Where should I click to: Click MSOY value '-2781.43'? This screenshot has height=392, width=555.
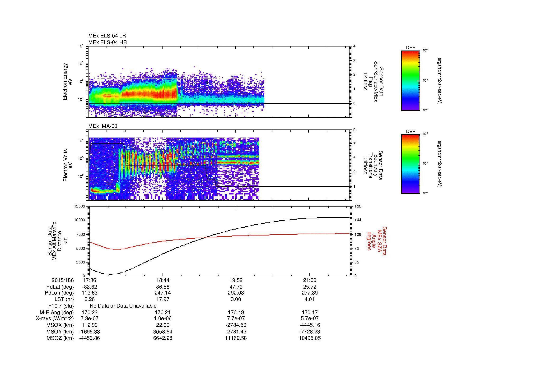point(236,332)
